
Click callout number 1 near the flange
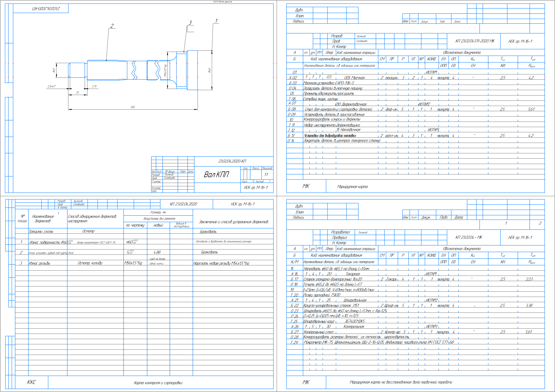coord(216,21)
